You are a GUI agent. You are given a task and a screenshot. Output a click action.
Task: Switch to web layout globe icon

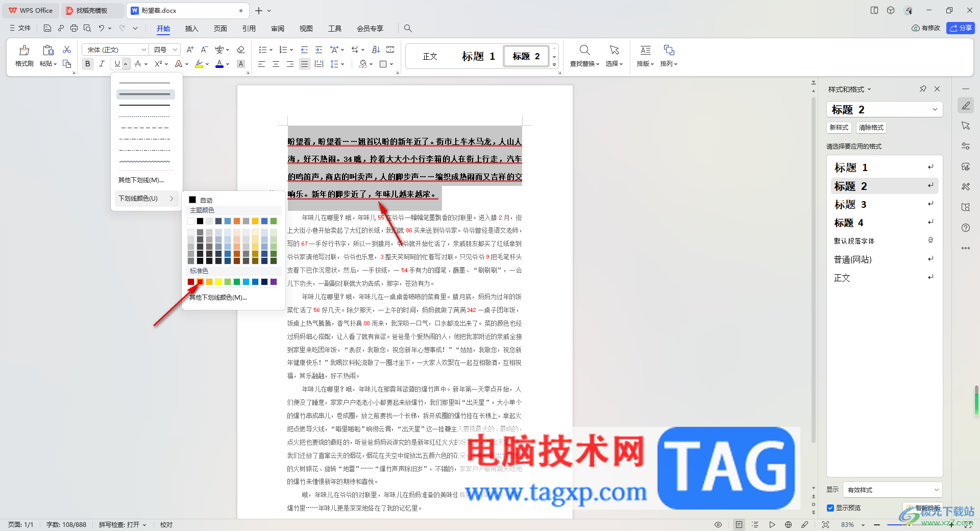point(788,524)
